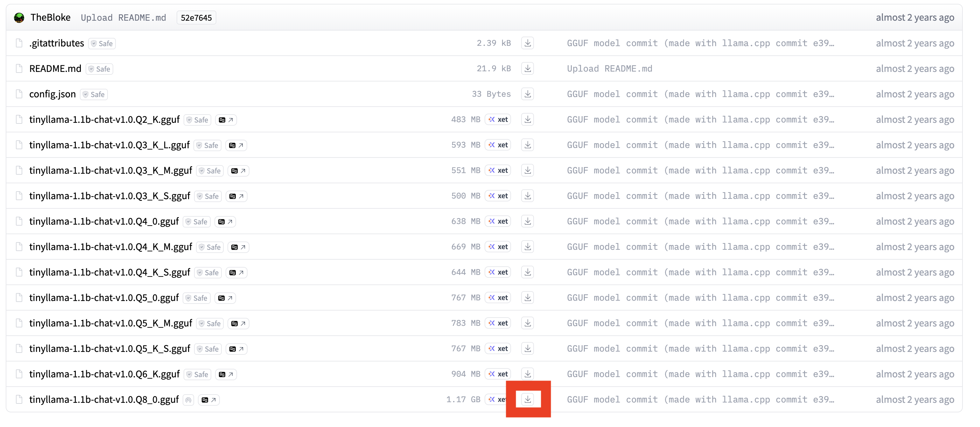
Task: Download the tinyllama Q8_0.gguf file
Action: coord(527,399)
